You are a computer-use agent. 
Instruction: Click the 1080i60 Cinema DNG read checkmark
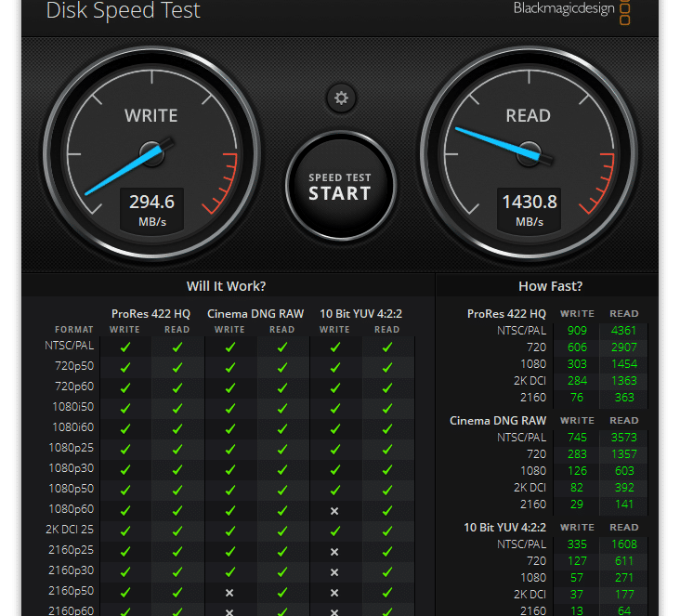click(282, 428)
